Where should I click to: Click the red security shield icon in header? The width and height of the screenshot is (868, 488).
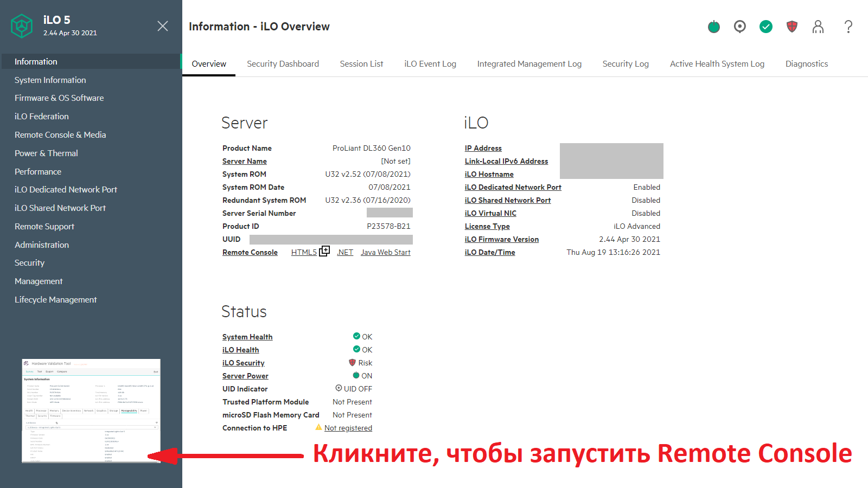792,27
